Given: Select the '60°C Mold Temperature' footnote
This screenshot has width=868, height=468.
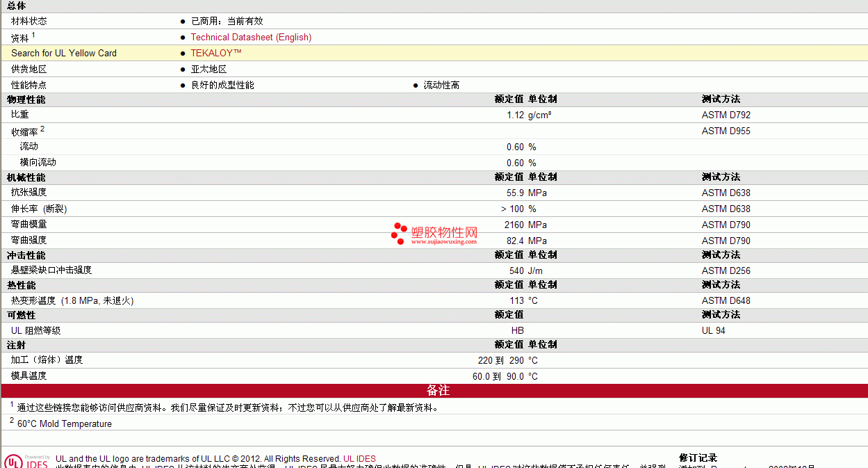Looking at the screenshot, I should click(x=64, y=424).
